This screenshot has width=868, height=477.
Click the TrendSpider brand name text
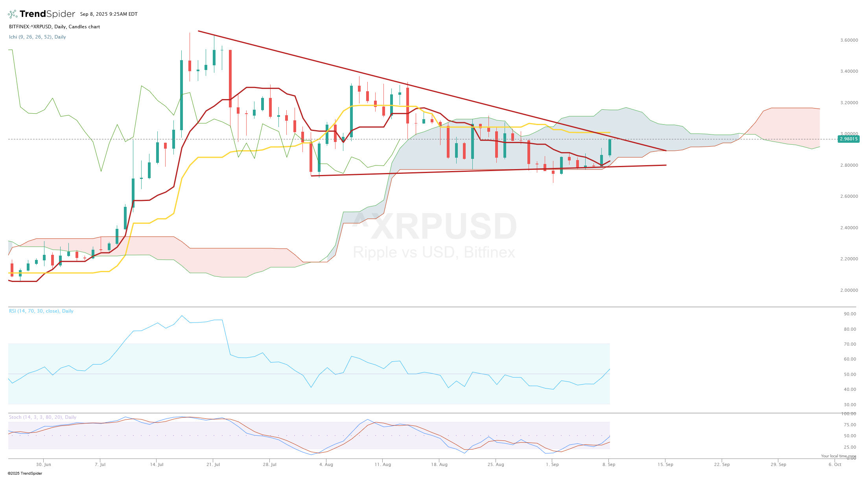point(47,14)
